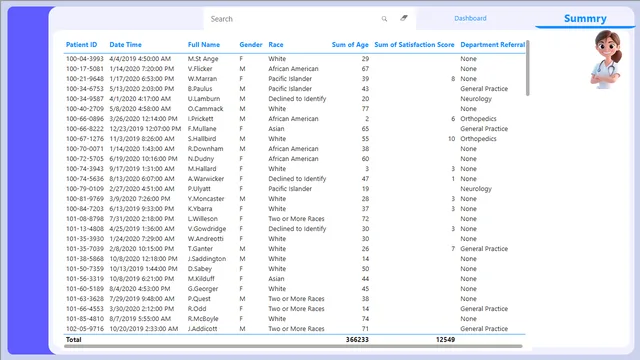Sort by Department Referral header
This screenshot has width=640, height=360.
point(493,44)
